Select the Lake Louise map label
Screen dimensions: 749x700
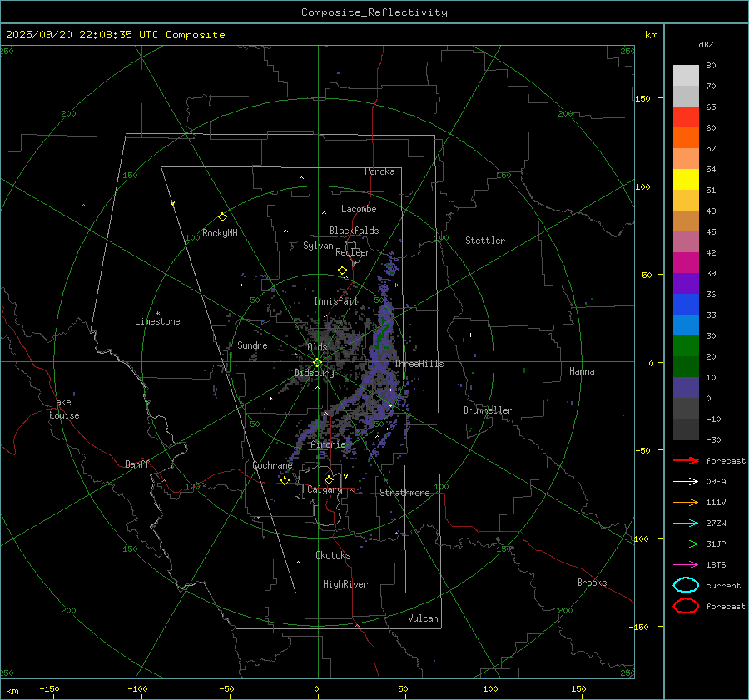[x=64, y=409]
